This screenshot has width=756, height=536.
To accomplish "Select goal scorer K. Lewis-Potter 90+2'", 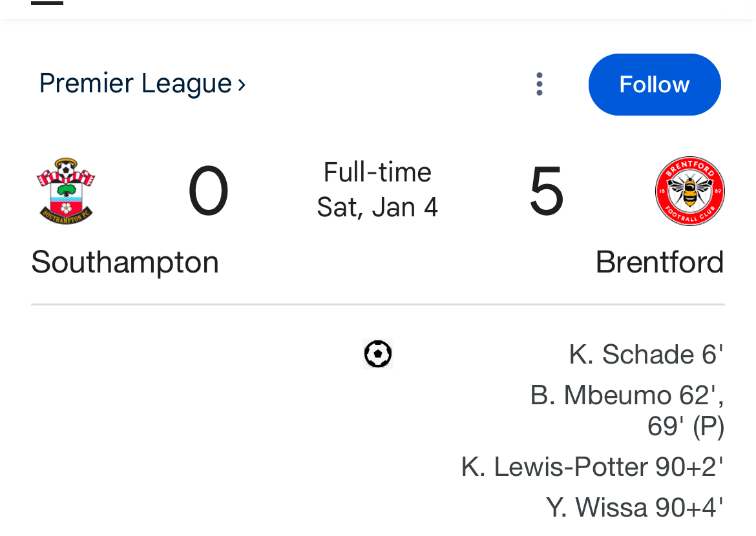I will point(591,467).
